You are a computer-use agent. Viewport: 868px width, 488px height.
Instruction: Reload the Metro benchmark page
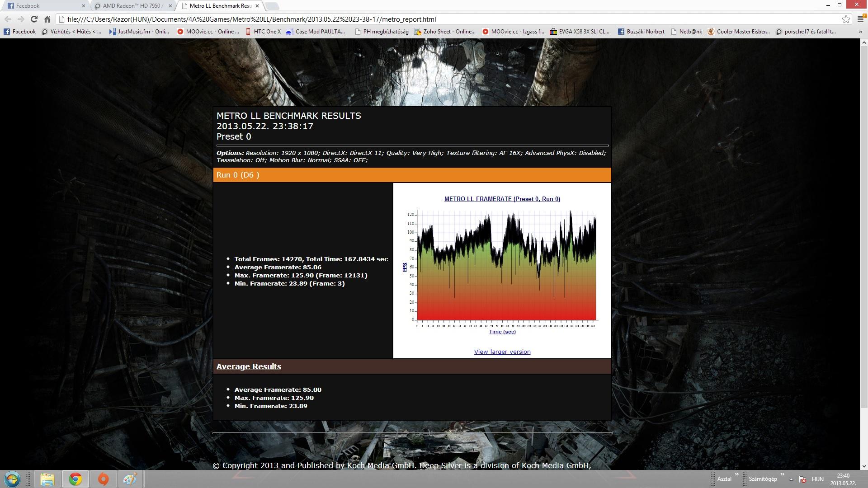[34, 19]
